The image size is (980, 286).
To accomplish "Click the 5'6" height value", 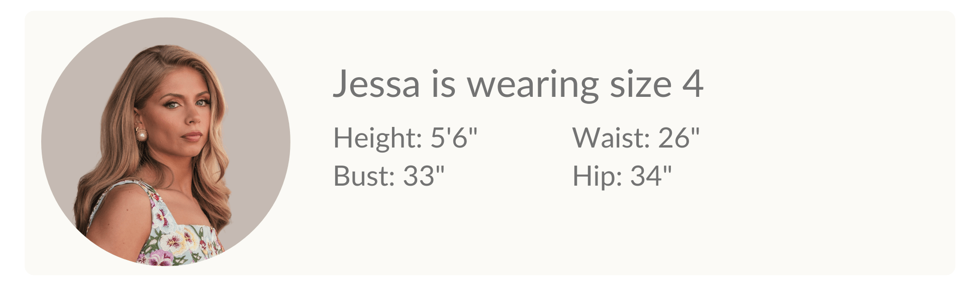I will tap(453, 137).
